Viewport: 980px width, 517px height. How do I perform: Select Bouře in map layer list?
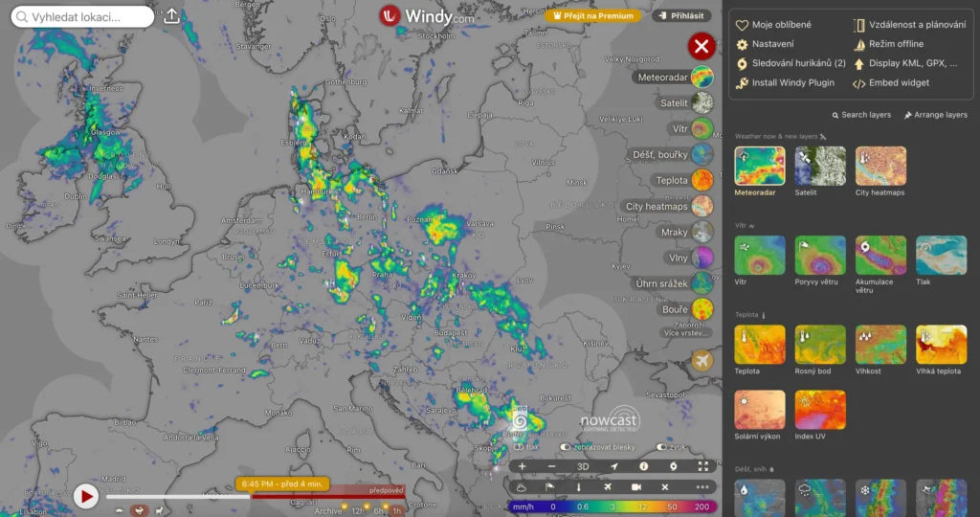(x=685, y=309)
